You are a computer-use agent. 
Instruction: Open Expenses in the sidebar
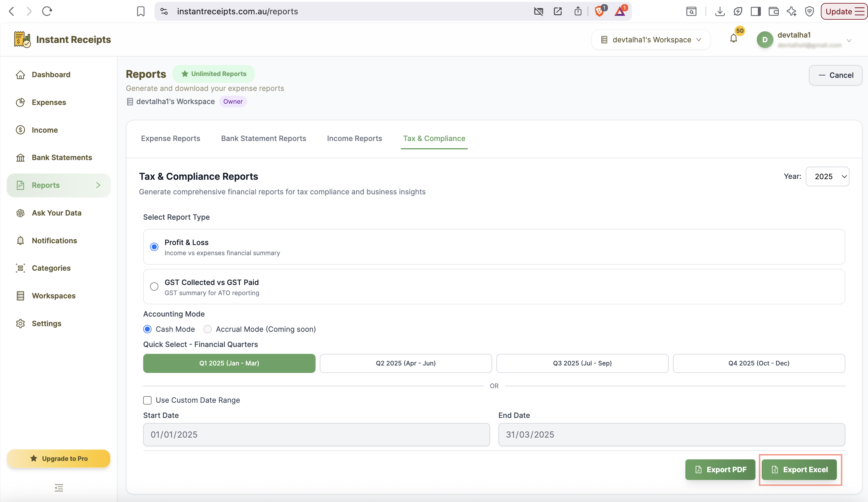(58, 102)
